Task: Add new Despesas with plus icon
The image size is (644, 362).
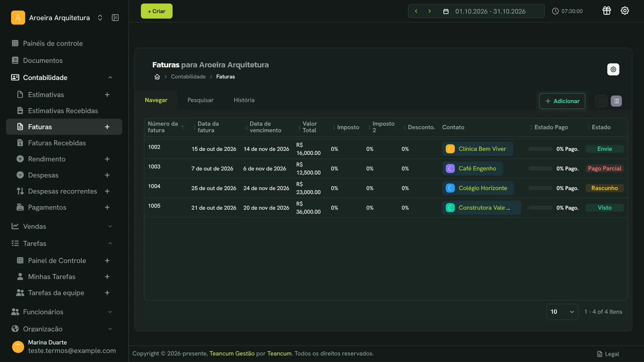Action: pos(107,175)
